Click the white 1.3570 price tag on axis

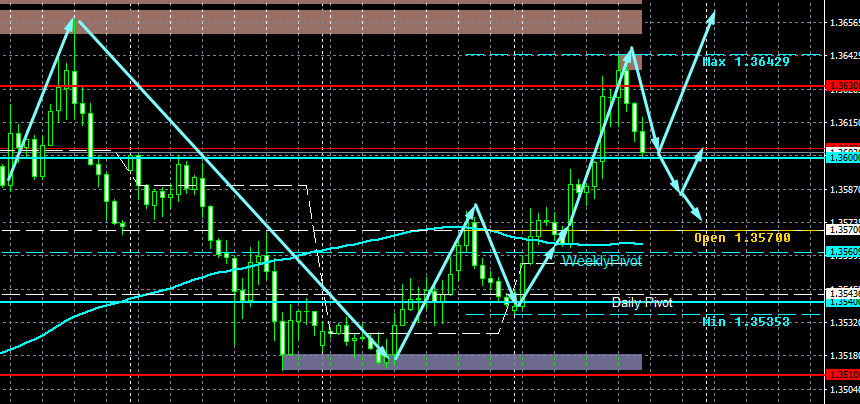(x=843, y=230)
